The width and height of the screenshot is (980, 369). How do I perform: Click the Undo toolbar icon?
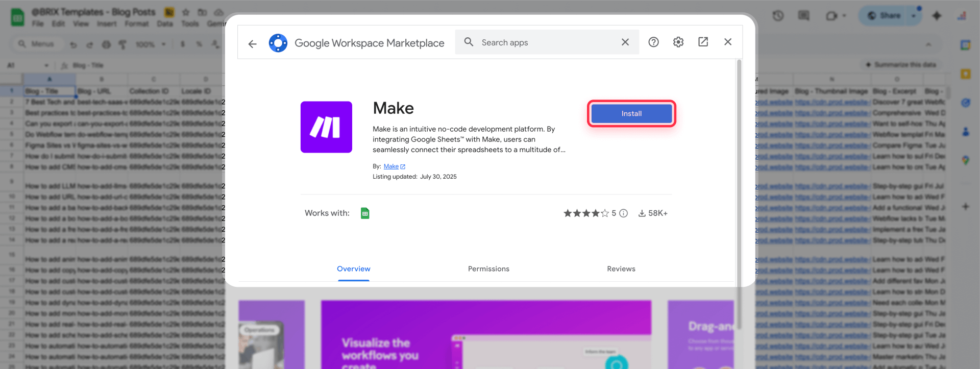coord(73,44)
